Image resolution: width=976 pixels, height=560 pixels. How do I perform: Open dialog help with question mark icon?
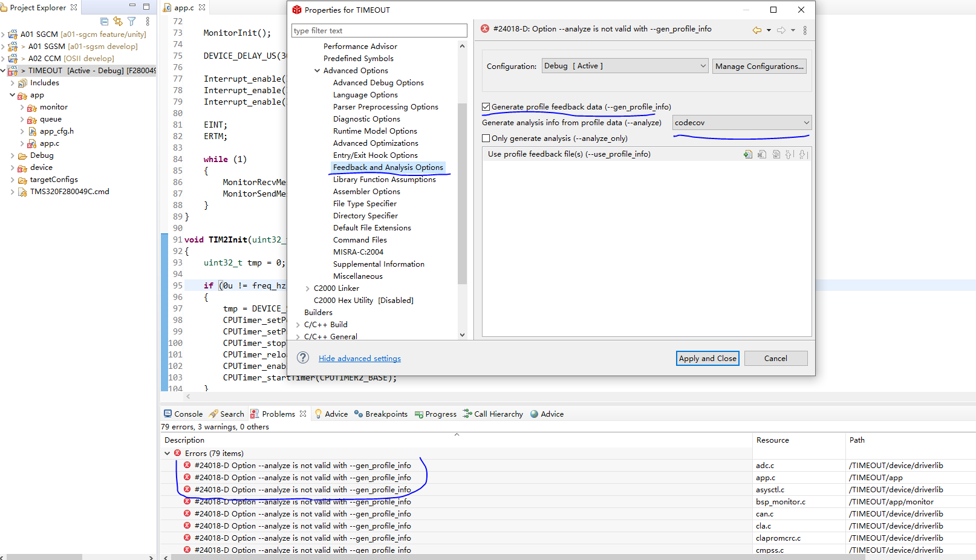(303, 358)
